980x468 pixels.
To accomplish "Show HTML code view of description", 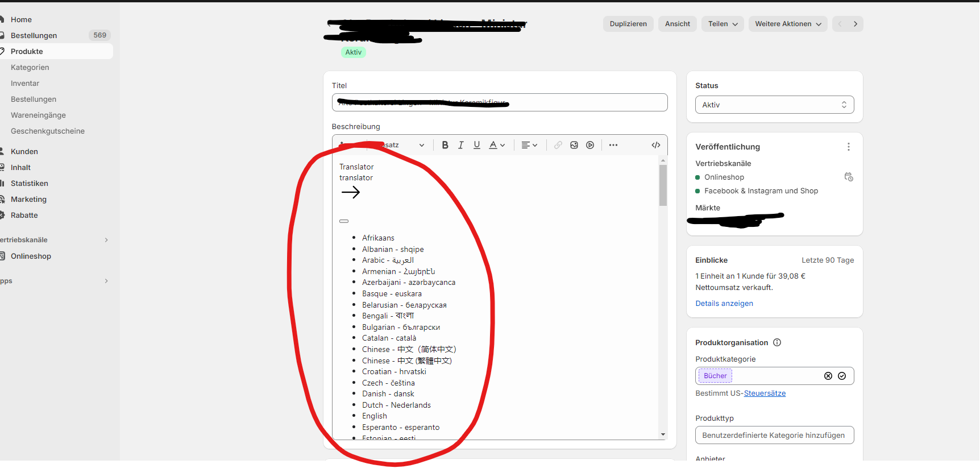I will 656,145.
